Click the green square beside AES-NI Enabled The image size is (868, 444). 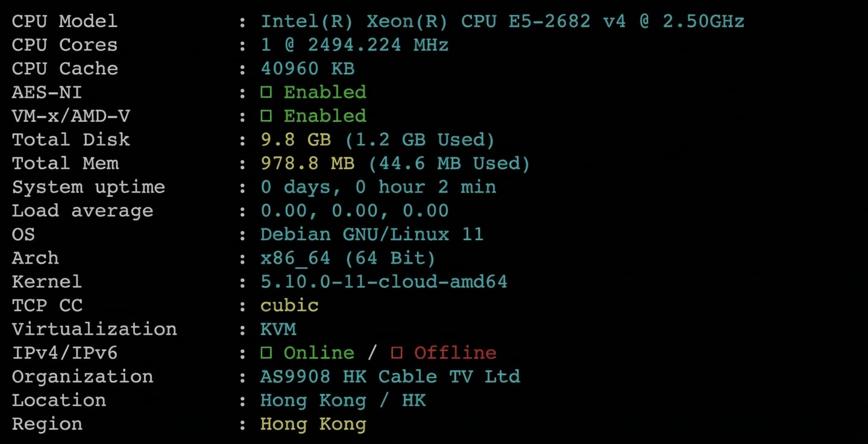click(x=266, y=92)
